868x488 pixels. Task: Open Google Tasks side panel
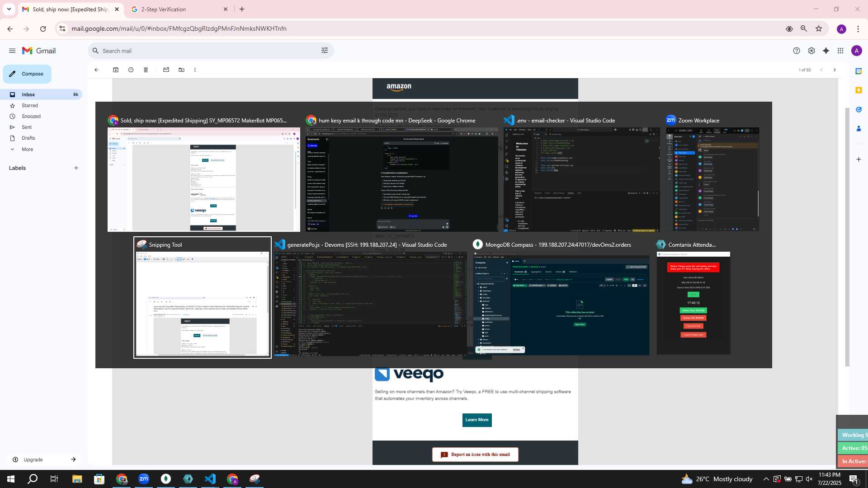[x=859, y=109]
